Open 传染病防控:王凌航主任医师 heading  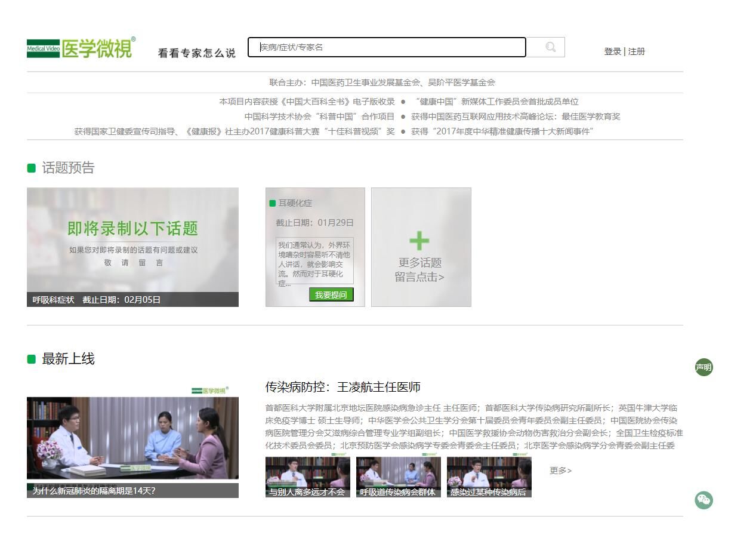pyautogui.click(x=343, y=387)
